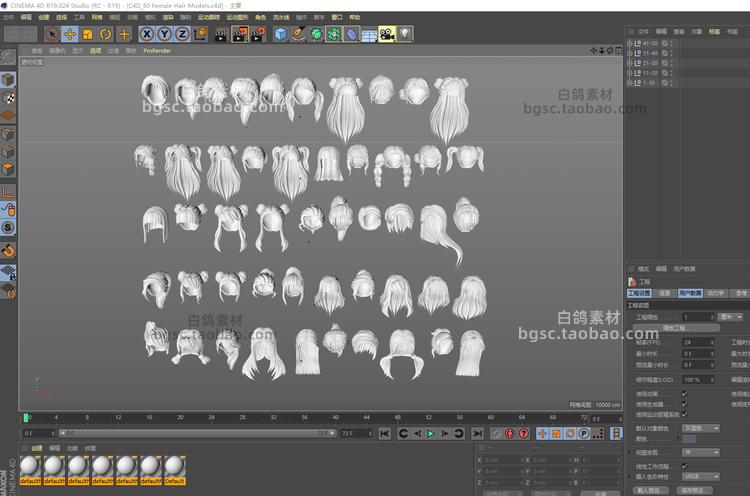Select the Move tool in top toolbar
Image resolution: width=750 pixels, height=496 pixels.
pos(70,34)
